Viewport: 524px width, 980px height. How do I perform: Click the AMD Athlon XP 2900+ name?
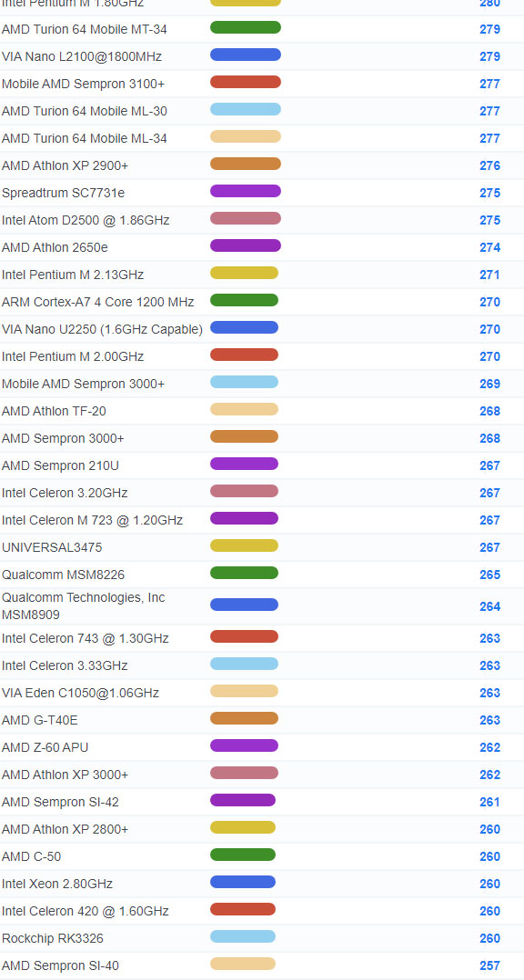click(x=65, y=165)
